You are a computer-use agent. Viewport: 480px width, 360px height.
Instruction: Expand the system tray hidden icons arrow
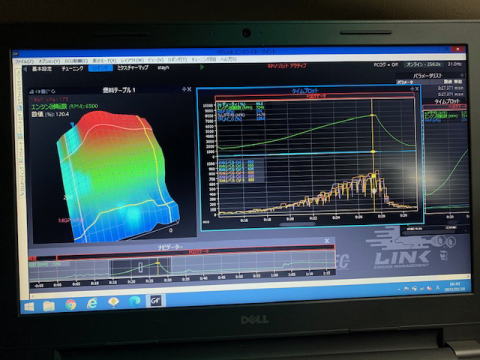tap(399, 289)
